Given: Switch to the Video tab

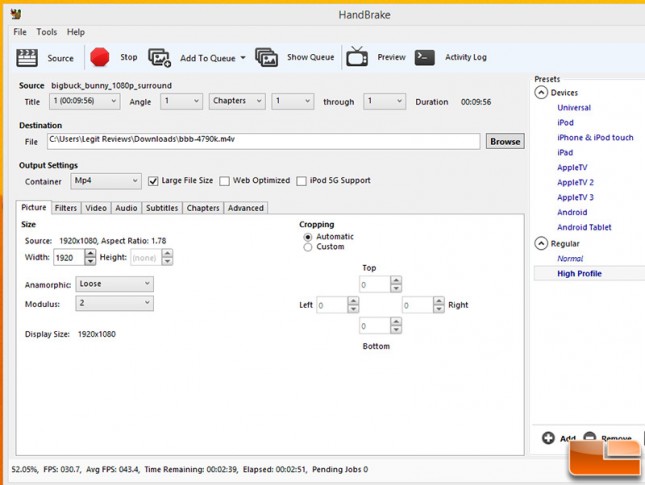Looking at the screenshot, I should (x=96, y=208).
